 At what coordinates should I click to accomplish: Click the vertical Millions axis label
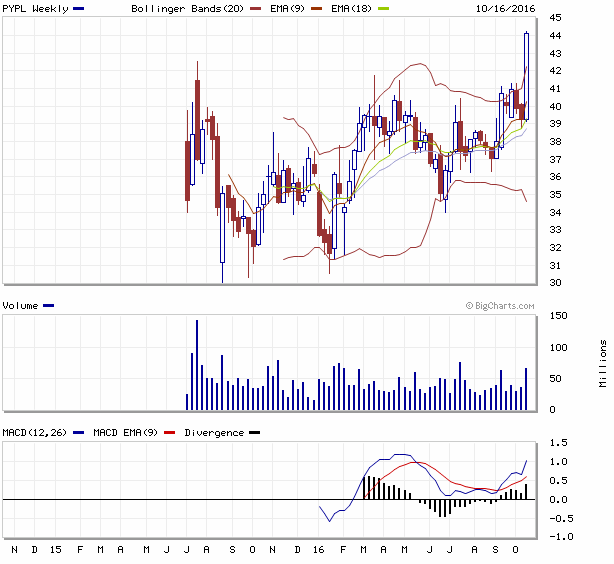tap(603, 364)
